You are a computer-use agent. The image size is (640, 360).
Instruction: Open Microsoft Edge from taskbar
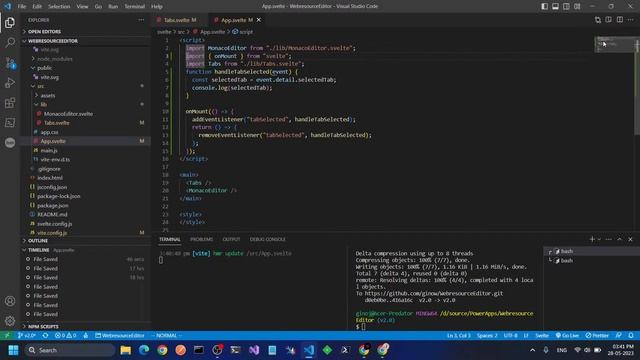[144, 350]
